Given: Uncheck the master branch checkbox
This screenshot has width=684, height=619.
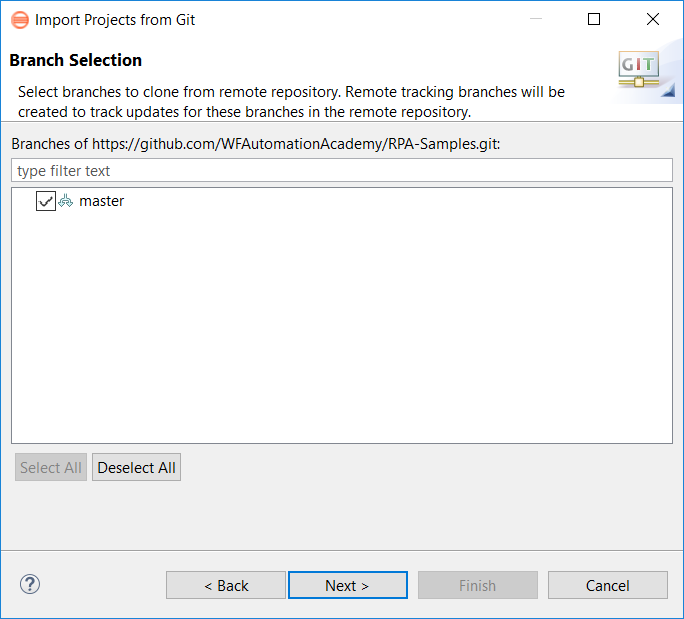Looking at the screenshot, I should tap(46, 201).
